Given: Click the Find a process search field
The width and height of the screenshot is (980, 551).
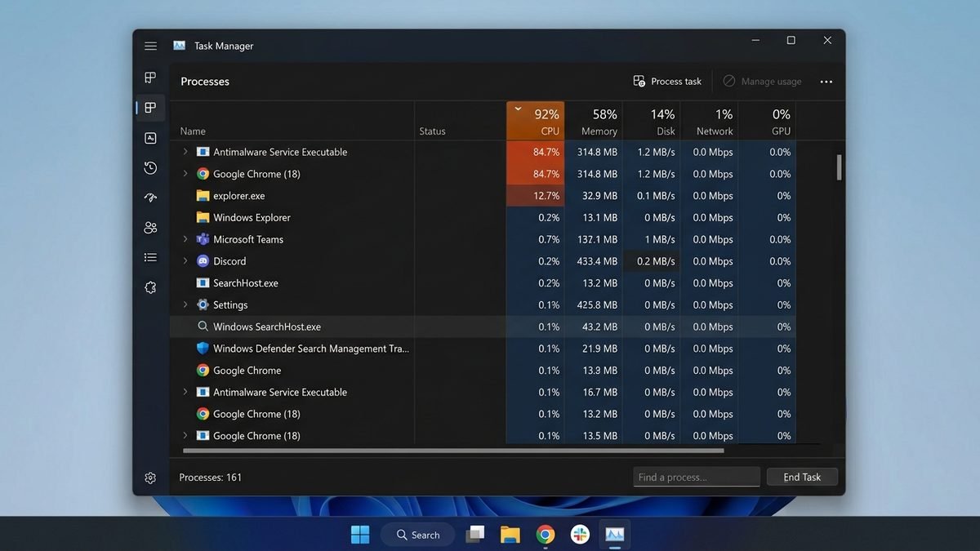Looking at the screenshot, I should click(x=697, y=478).
